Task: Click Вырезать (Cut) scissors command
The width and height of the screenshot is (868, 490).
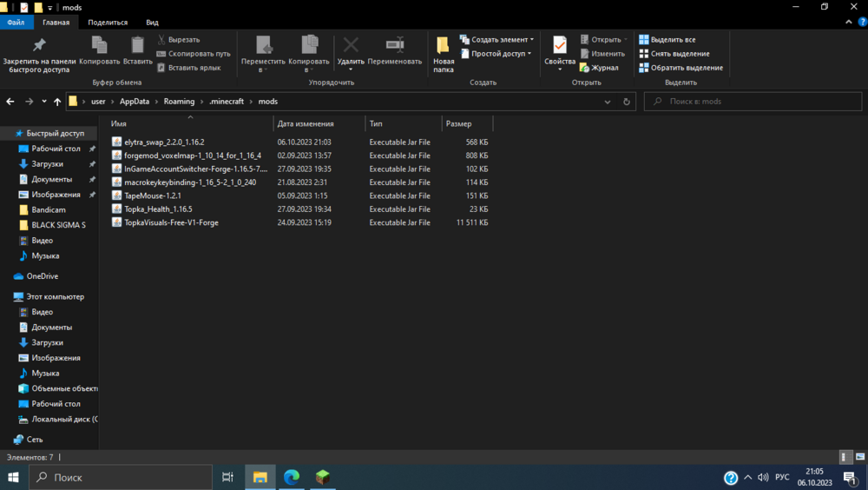Action: [x=178, y=39]
